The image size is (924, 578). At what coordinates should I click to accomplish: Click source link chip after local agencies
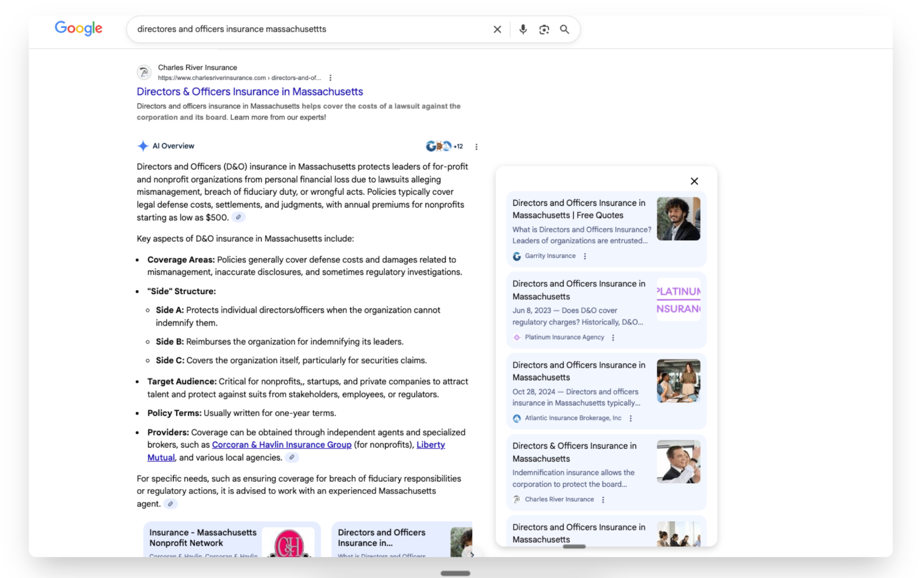tap(292, 457)
